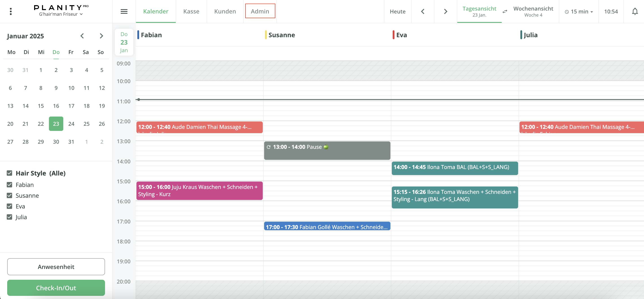Click the Anwesenheit button
Image resolution: width=644 pixels, height=299 pixels.
point(56,266)
